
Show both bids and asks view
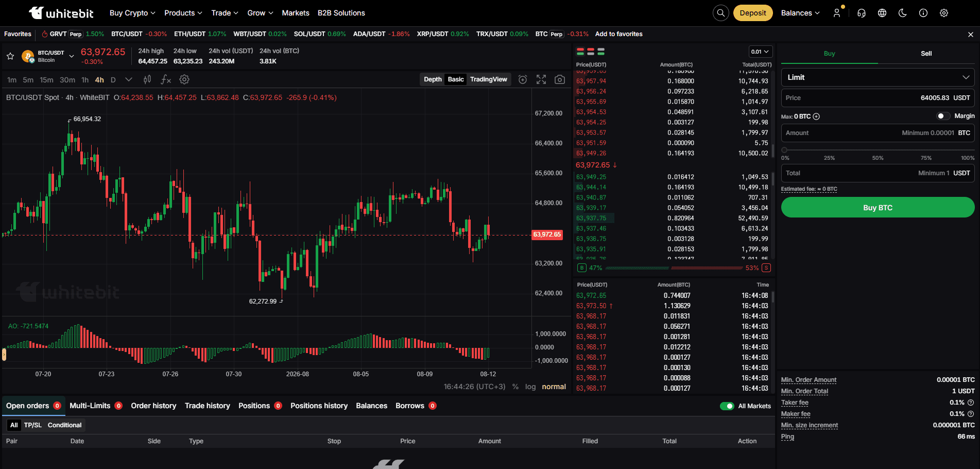point(580,52)
